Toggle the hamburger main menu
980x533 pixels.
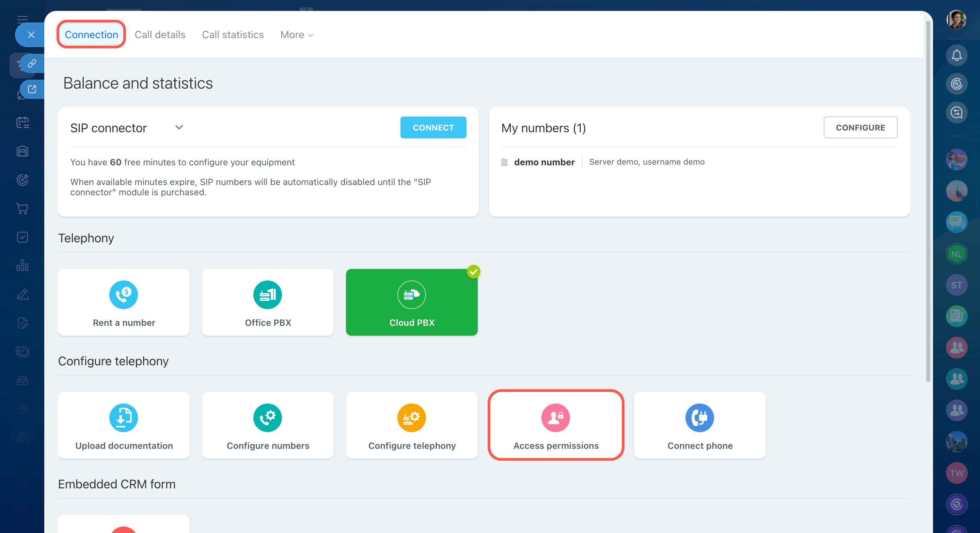(22, 19)
